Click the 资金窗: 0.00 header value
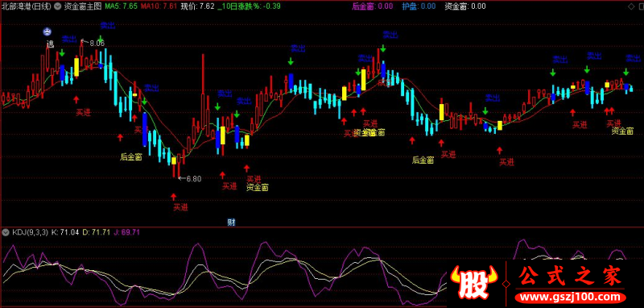Screen dimensions: 644x308 [465, 6]
